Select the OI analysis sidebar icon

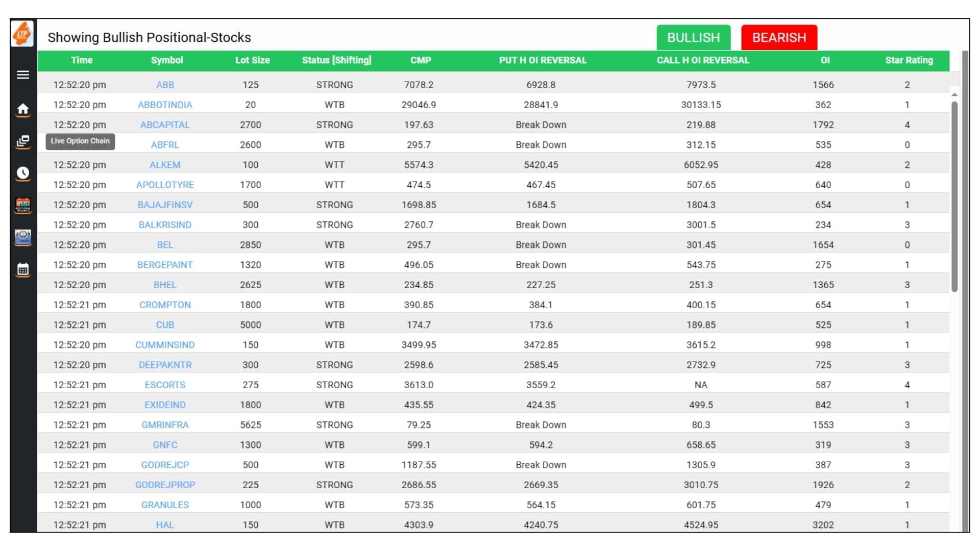(x=22, y=236)
